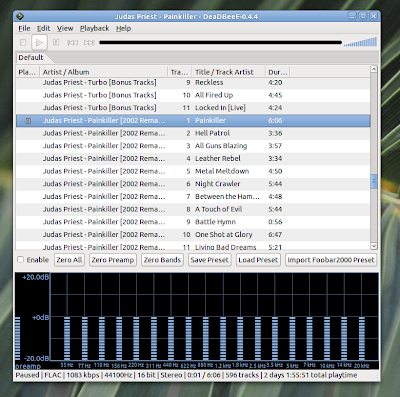This screenshot has height=397, width=400.
Task: Click the Tra... track number column header
Action: coord(179,72)
